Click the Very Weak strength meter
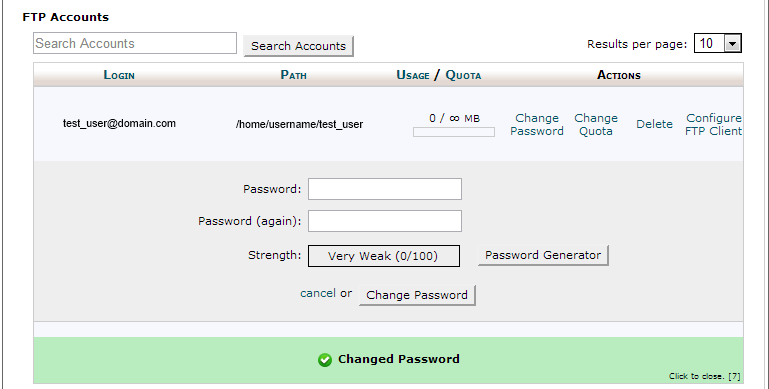 tap(384, 256)
